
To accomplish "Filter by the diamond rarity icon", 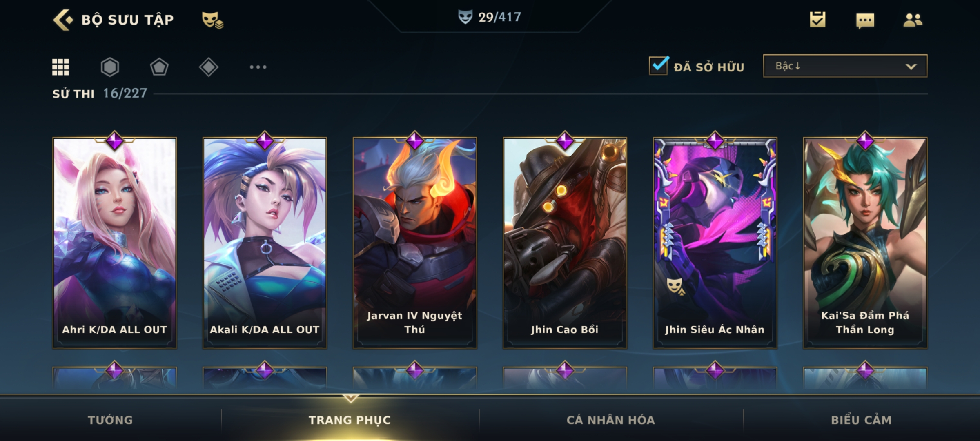I will [x=209, y=67].
